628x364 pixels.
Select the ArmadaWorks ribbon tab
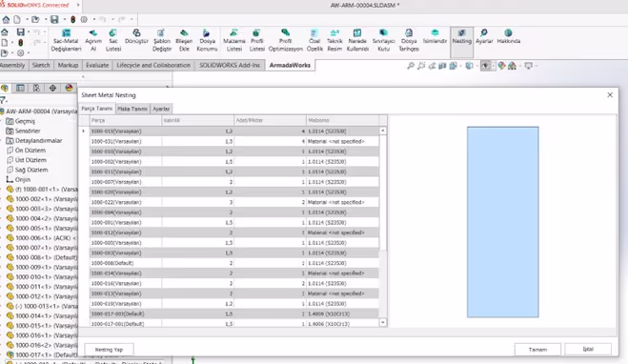[x=290, y=65]
